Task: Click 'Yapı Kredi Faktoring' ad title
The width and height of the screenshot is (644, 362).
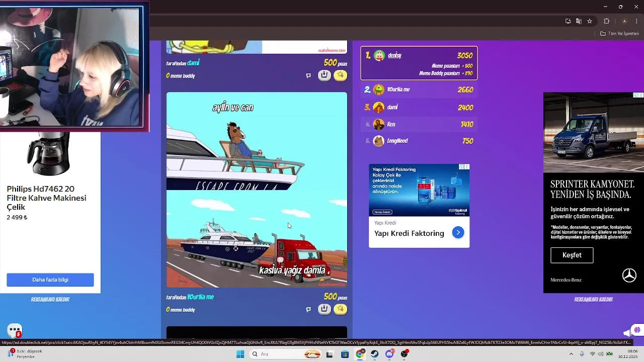Action: (x=409, y=233)
